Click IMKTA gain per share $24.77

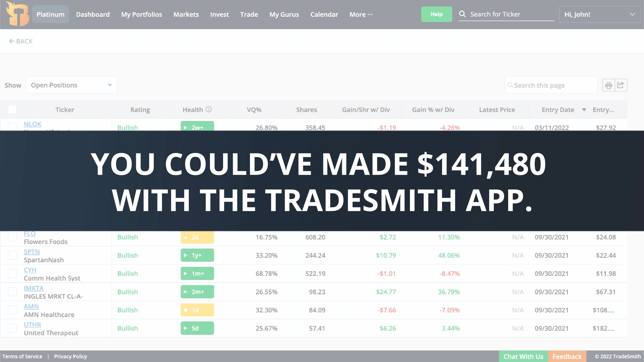point(386,292)
